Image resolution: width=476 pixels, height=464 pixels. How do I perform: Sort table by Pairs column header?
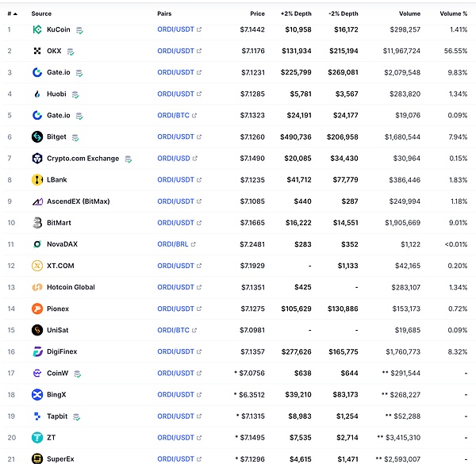coord(164,13)
